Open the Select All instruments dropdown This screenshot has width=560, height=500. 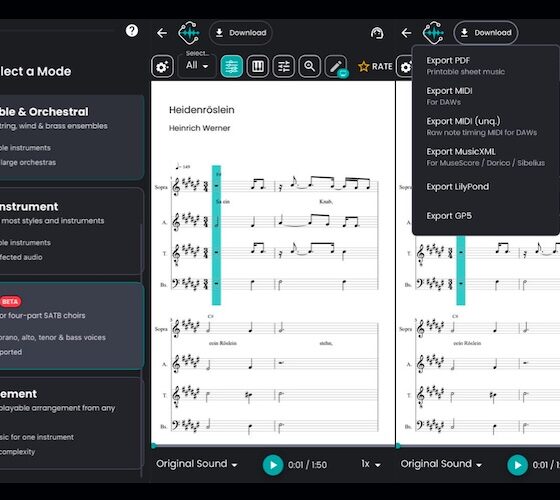pos(197,66)
